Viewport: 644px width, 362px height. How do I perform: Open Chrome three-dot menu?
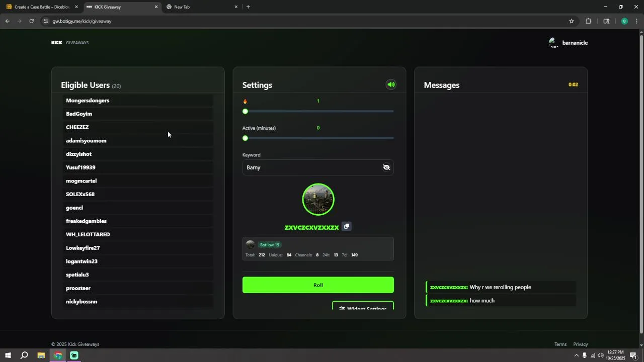click(637, 21)
